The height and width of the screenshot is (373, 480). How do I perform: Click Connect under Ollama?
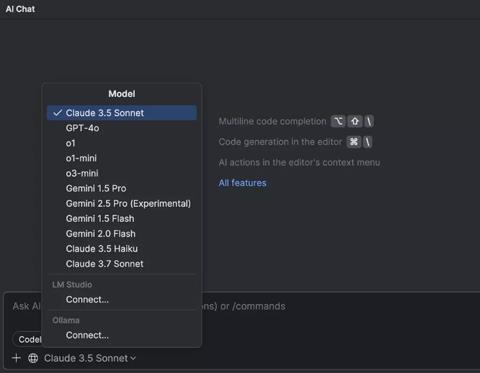click(122, 335)
